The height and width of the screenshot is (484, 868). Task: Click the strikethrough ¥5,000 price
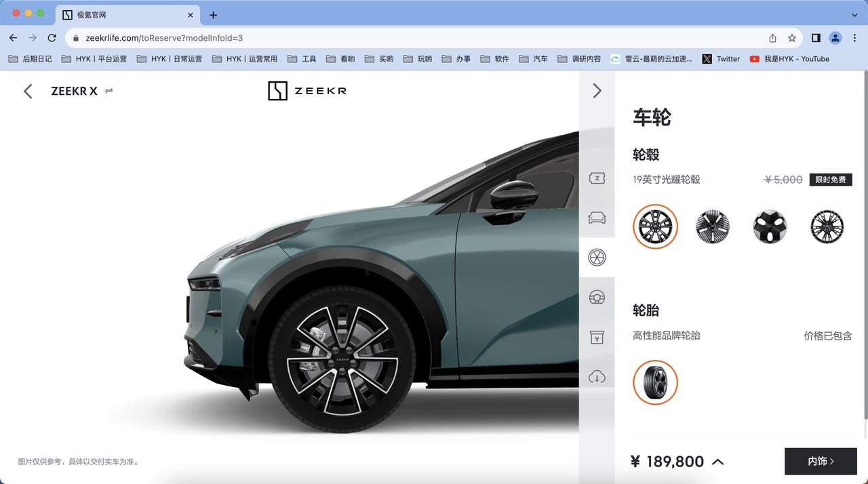(x=783, y=180)
